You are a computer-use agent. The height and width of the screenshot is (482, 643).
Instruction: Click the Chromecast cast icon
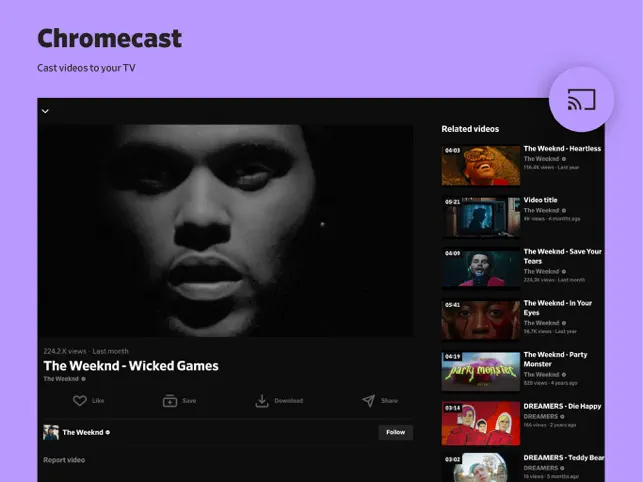tap(581, 100)
